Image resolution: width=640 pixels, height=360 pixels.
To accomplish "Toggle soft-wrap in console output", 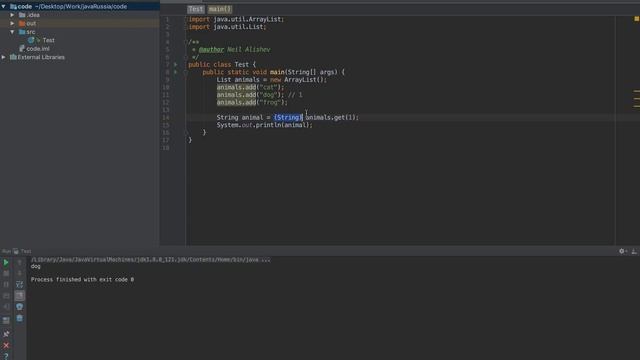I will [20, 284].
